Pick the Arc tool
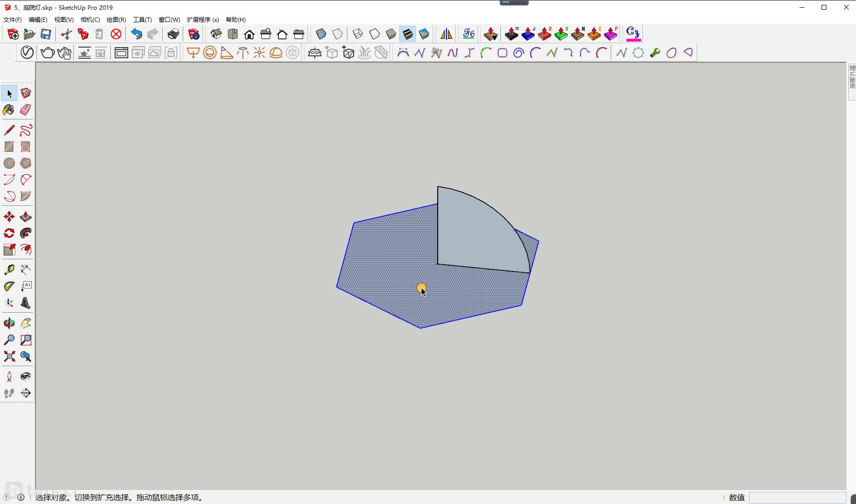This screenshot has height=504, width=856. (9, 180)
